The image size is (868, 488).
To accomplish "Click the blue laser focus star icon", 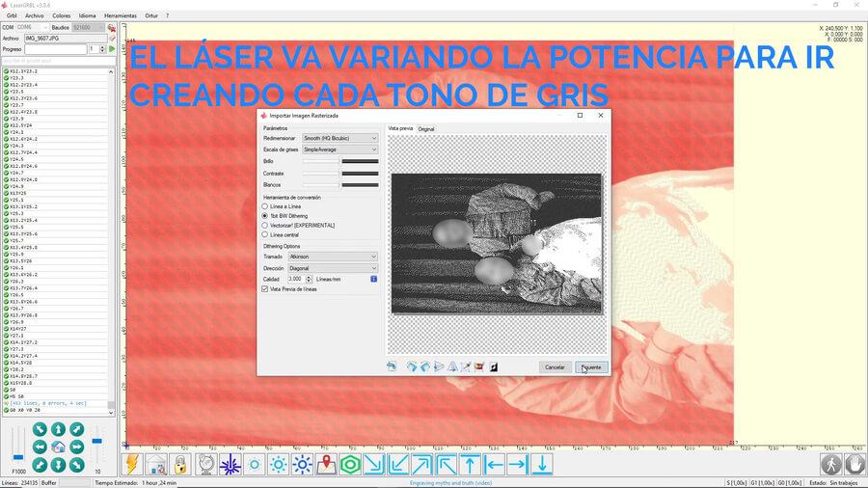I will click(x=230, y=464).
